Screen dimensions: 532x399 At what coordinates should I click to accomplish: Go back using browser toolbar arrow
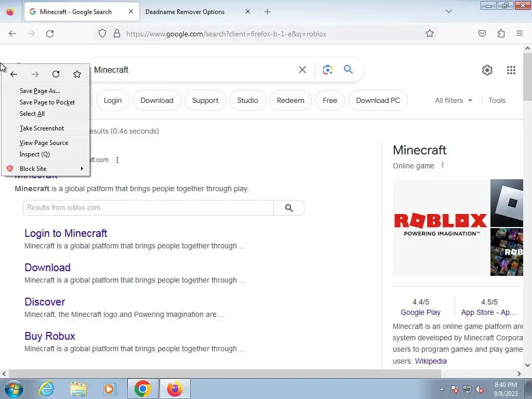[x=12, y=34]
